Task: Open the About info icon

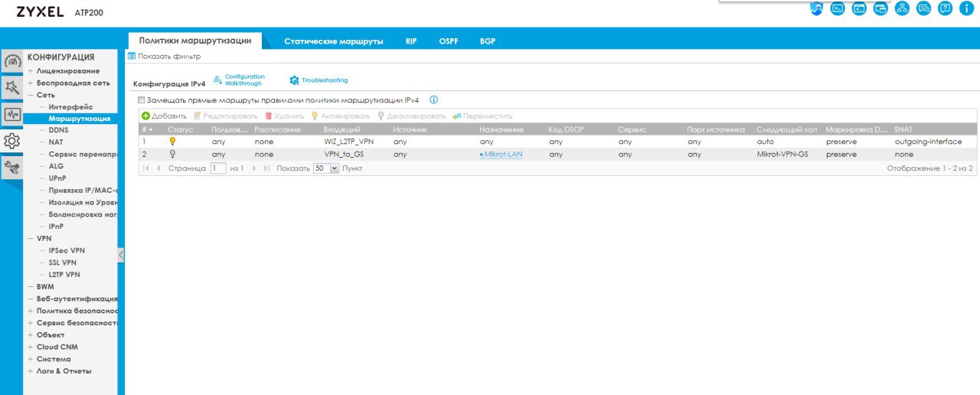Action: tap(966, 8)
